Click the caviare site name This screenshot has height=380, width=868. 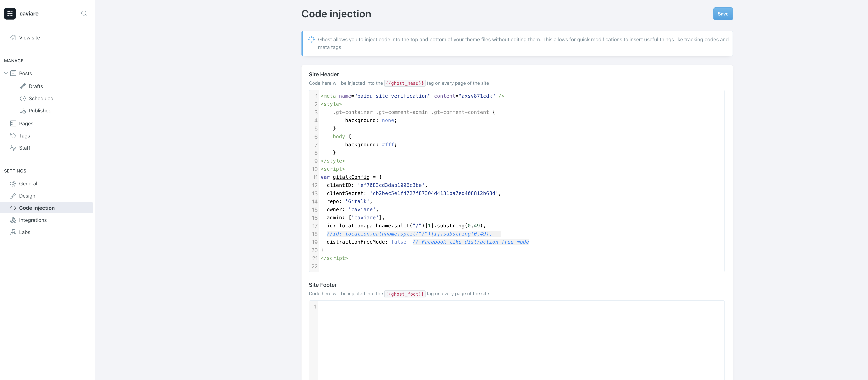29,13
